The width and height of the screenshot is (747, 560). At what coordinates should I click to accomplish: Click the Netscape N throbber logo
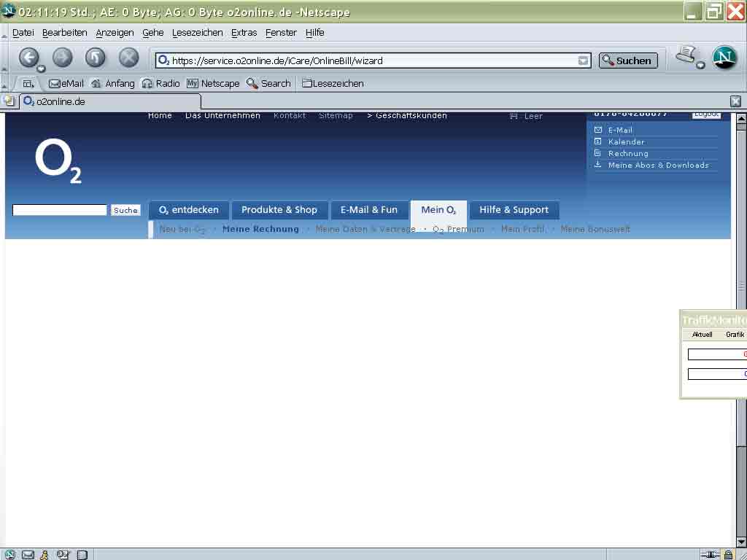(724, 58)
